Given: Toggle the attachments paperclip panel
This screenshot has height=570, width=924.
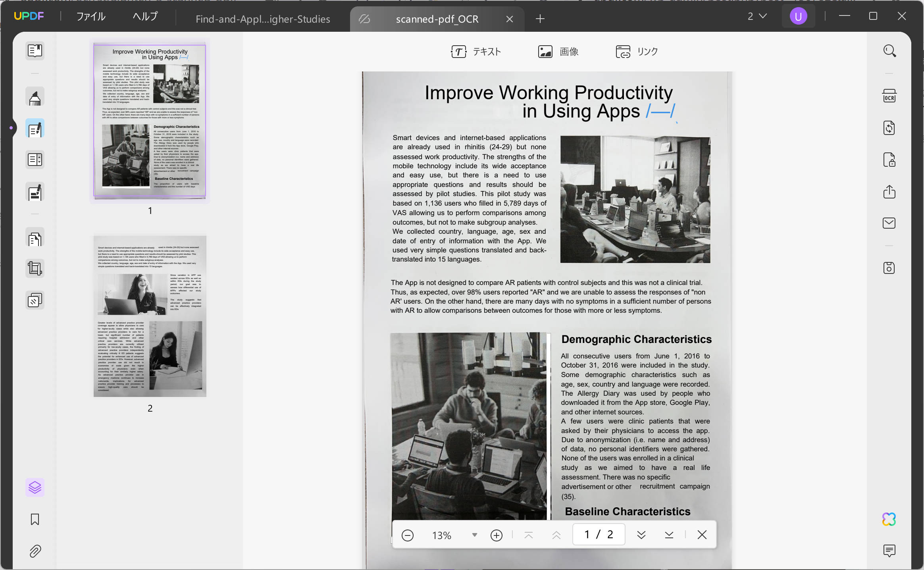Looking at the screenshot, I should [x=35, y=551].
